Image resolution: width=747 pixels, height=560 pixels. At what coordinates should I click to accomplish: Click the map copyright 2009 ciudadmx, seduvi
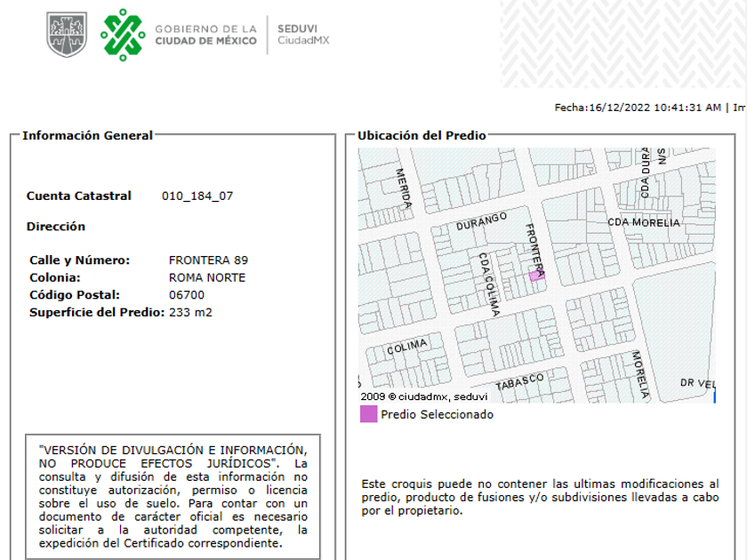424,396
